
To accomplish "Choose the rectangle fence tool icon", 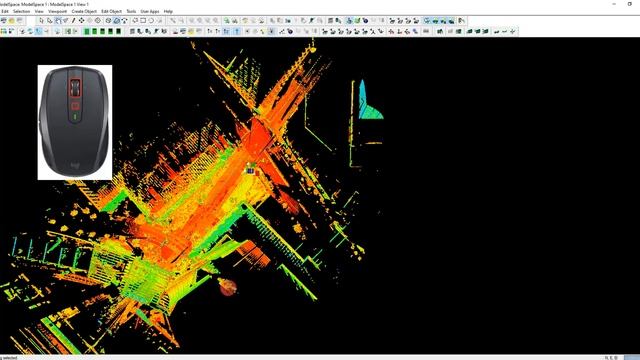I will [143, 20].
